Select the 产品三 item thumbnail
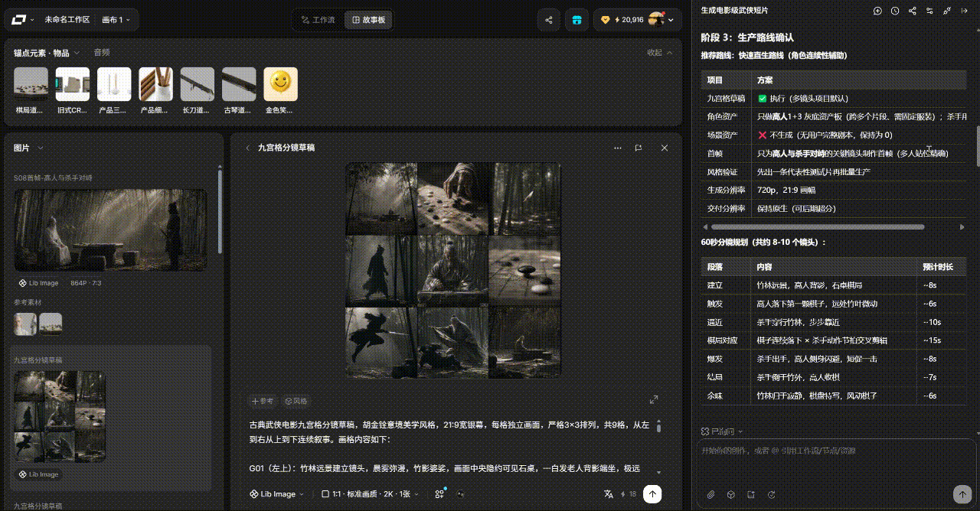Screen dimensions: 980x511 (114, 84)
